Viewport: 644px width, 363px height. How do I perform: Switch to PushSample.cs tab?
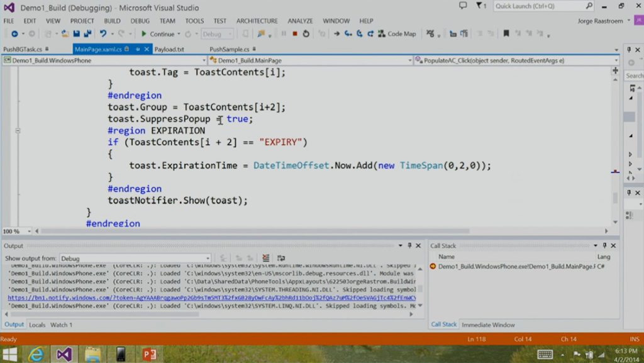click(229, 49)
